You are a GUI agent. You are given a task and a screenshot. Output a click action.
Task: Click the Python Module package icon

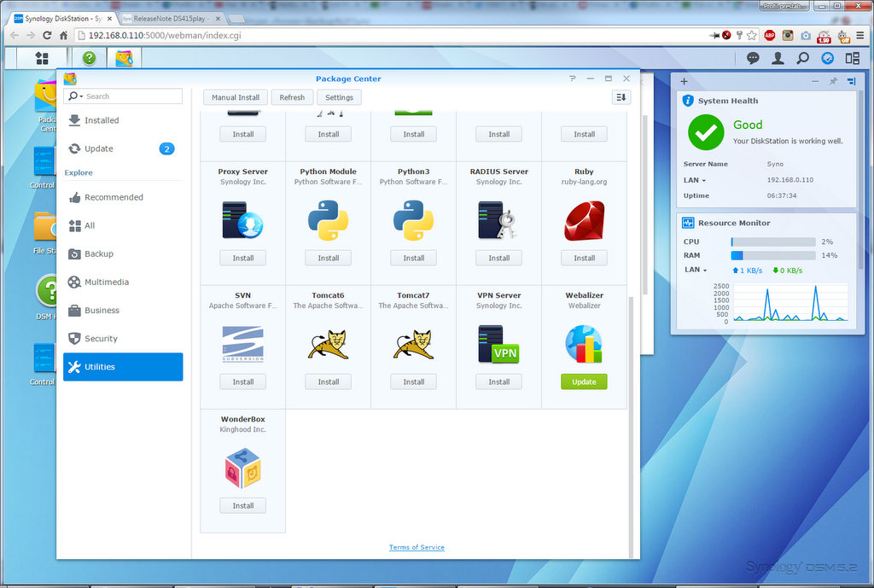pos(329,221)
